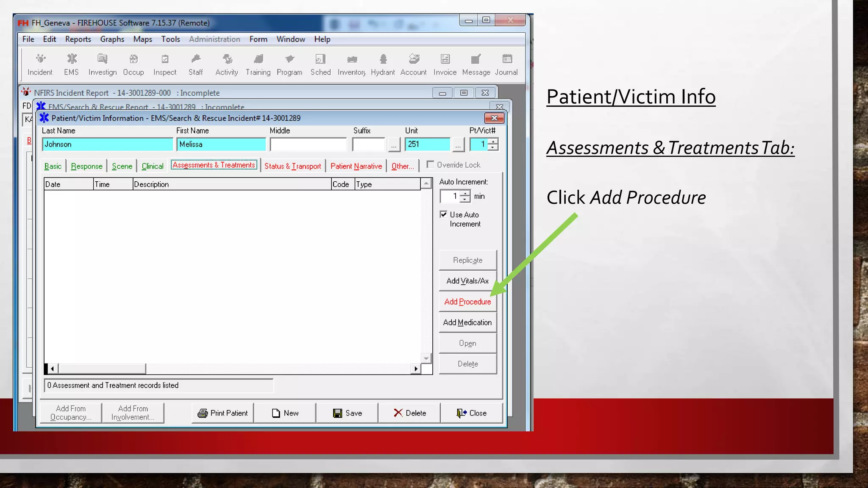Click the horizontal scrollbar right arrow
The height and width of the screenshot is (488, 868).
point(416,369)
